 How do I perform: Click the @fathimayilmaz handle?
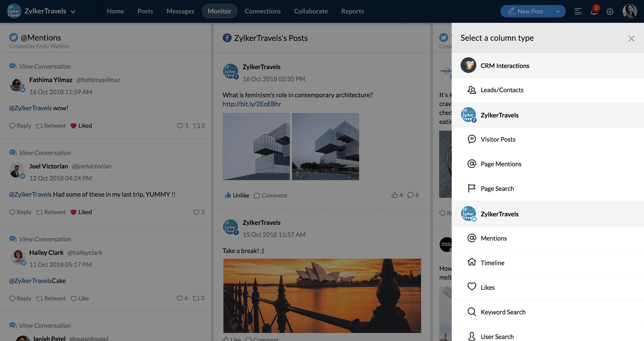pos(98,80)
